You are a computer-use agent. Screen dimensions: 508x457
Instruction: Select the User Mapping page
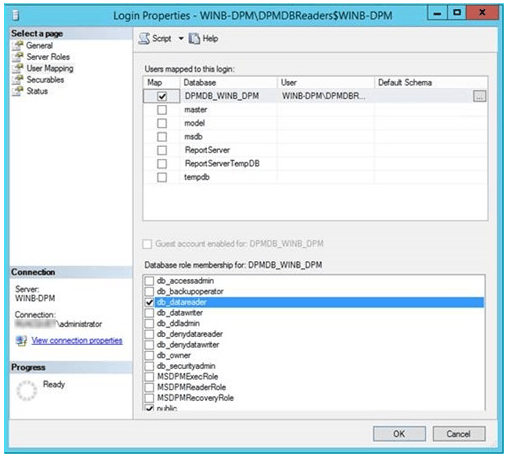(x=50, y=68)
